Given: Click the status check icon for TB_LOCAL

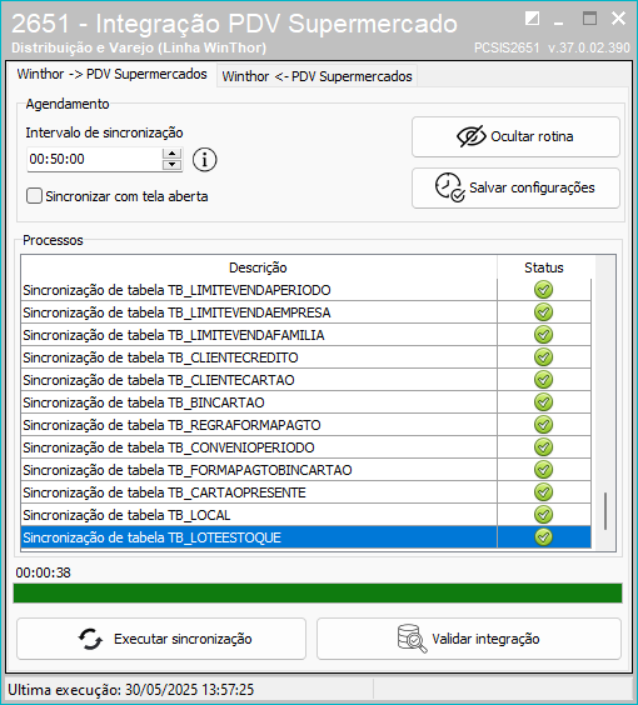Looking at the screenshot, I should [x=544, y=515].
